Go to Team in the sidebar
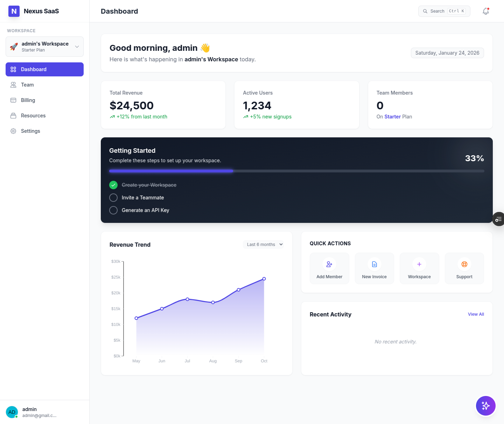 coord(44,85)
